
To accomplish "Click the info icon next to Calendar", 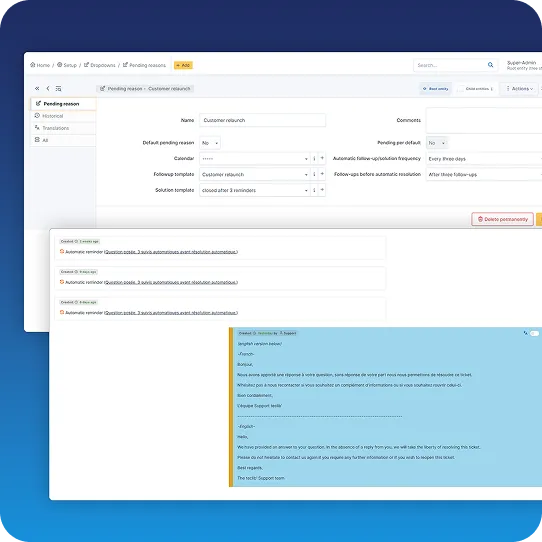I will click(314, 159).
